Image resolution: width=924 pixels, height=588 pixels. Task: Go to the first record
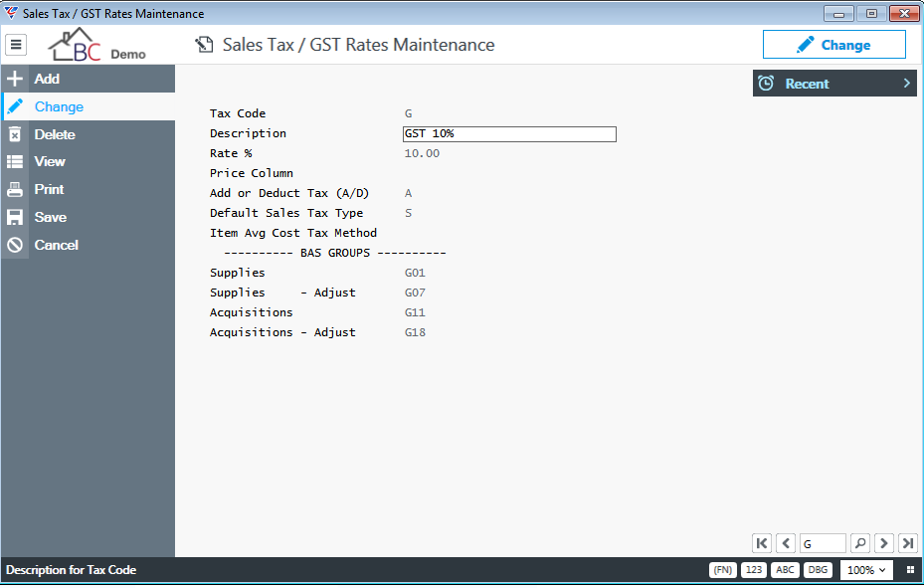point(761,543)
